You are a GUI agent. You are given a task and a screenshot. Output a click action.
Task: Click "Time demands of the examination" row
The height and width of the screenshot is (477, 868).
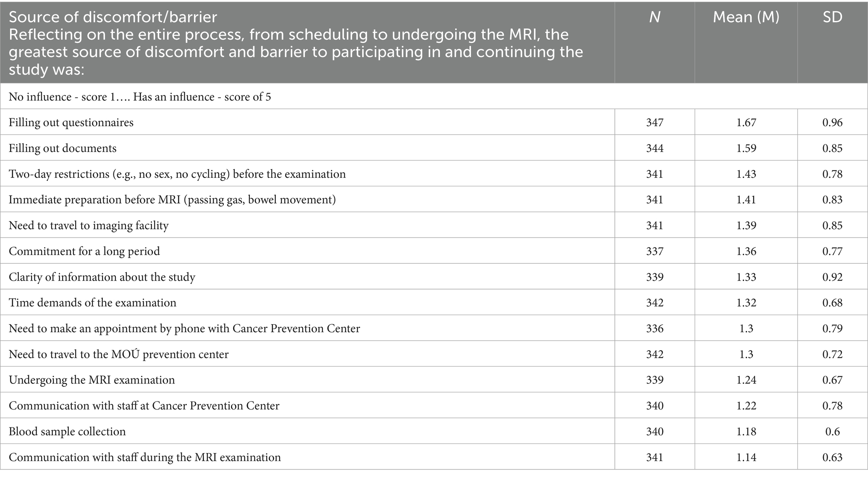[x=92, y=303]
